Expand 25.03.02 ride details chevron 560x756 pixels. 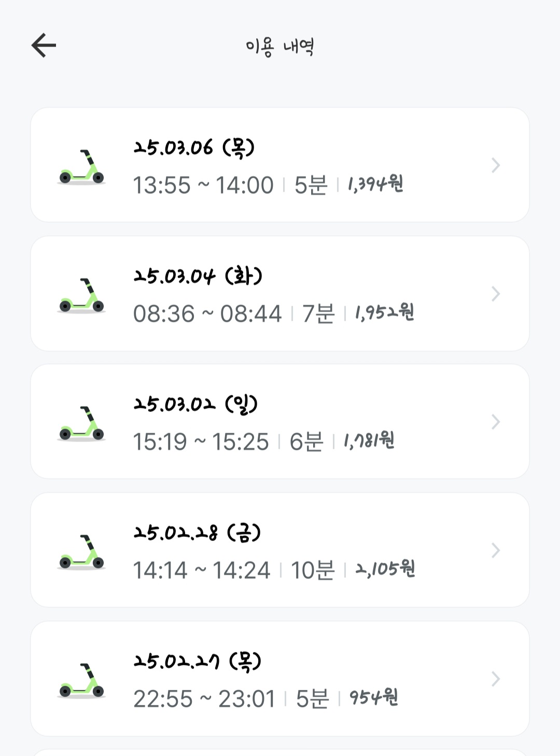[x=496, y=422]
